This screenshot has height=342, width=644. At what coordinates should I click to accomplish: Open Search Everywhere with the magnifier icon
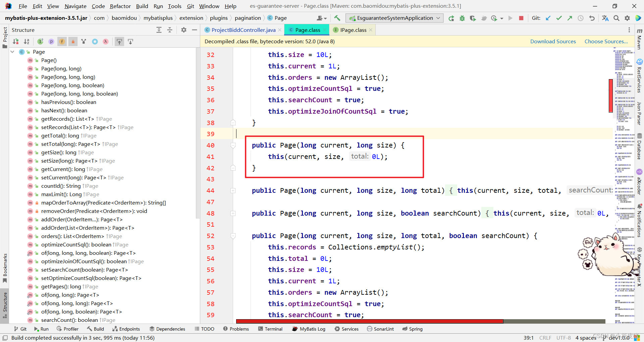coord(616,18)
